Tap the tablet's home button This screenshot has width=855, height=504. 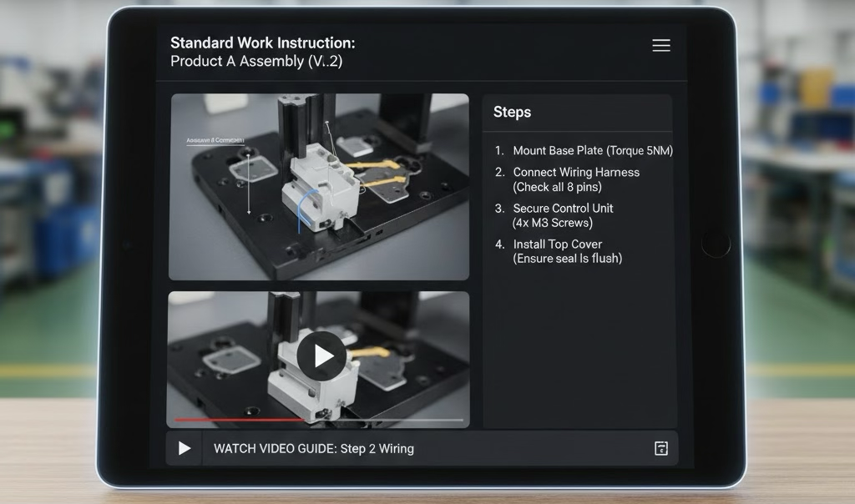[716, 243]
